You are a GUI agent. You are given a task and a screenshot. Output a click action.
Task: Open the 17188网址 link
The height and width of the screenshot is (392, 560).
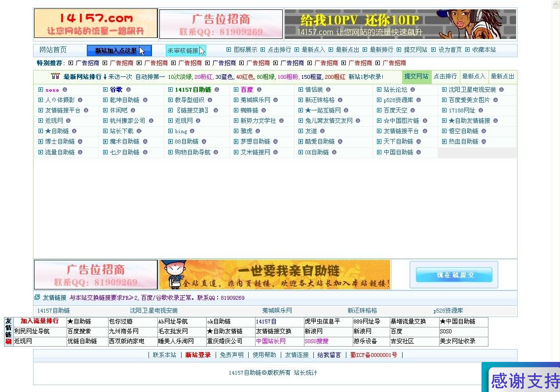point(462,110)
